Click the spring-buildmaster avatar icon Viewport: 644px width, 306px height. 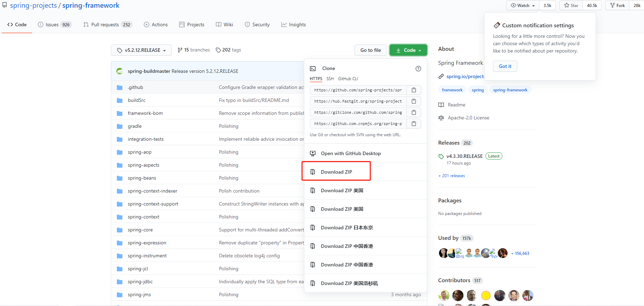[x=120, y=71]
